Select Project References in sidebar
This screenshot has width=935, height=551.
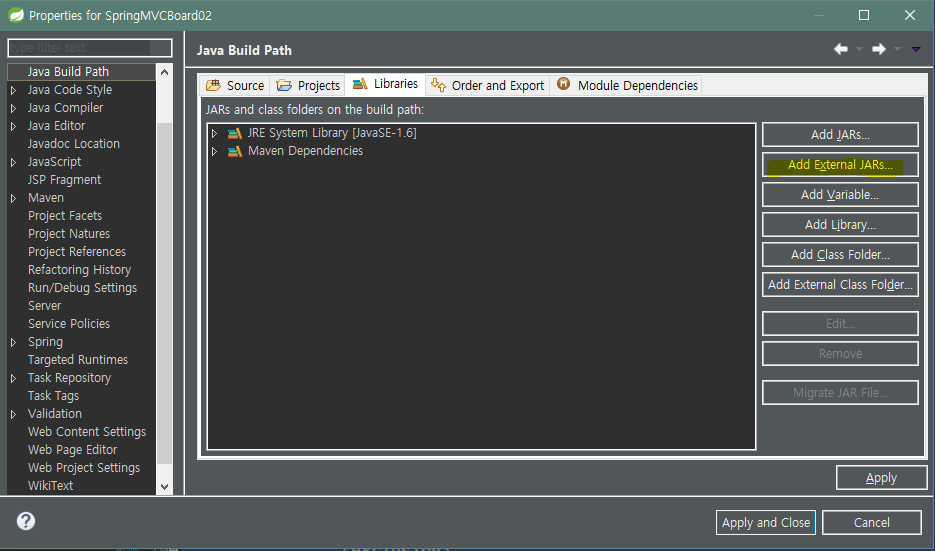77,252
